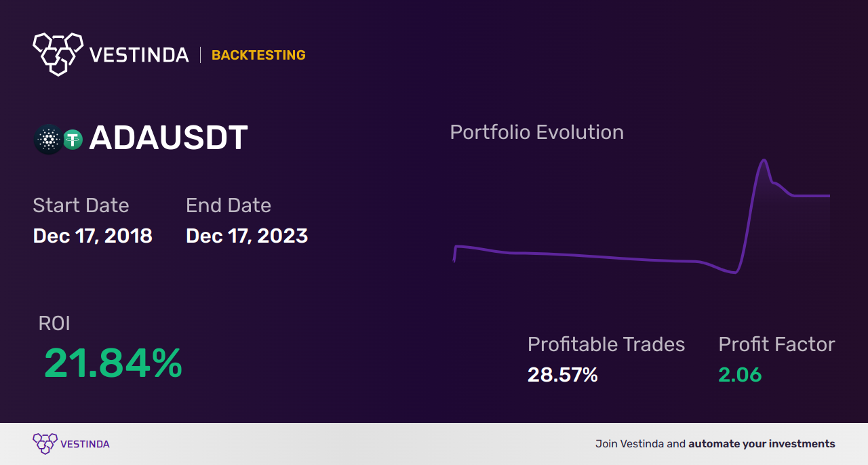Click the Portfolio Evolution chart title
The width and height of the screenshot is (868, 465).
[536, 132]
